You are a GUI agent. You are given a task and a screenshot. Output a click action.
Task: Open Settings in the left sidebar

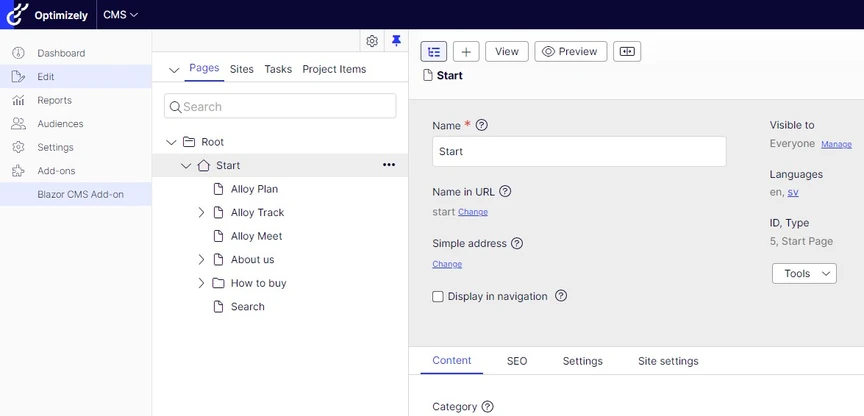coord(55,148)
